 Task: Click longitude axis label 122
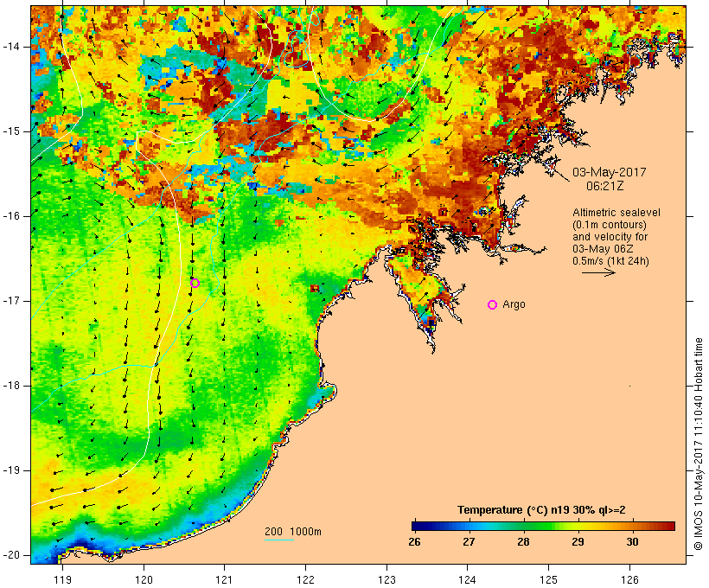306,579
